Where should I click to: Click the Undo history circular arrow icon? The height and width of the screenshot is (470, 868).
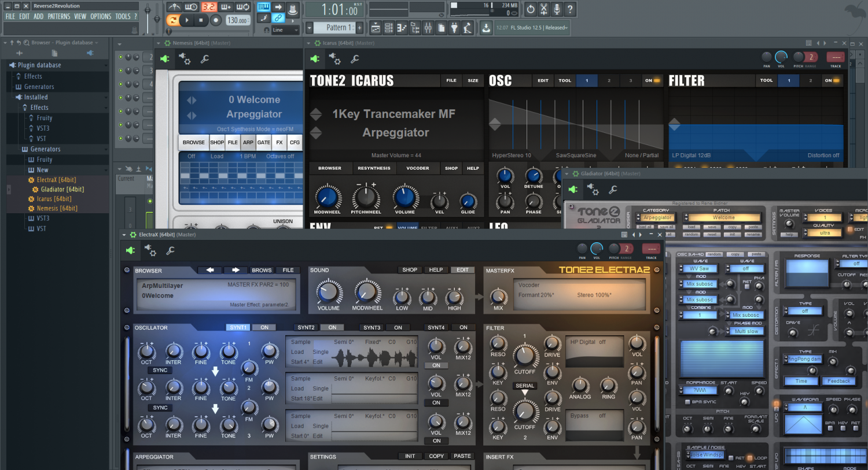tap(531, 9)
